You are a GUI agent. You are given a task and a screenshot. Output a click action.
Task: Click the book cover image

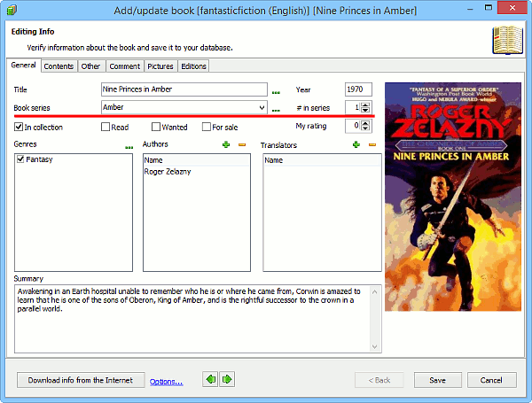click(x=453, y=197)
